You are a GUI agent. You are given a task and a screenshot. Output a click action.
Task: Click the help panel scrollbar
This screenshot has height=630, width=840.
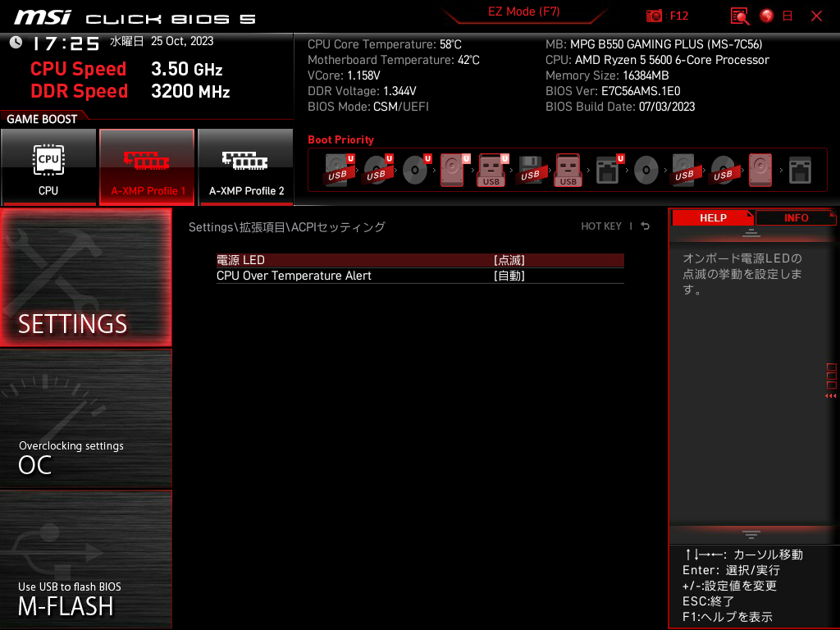click(831, 377)
